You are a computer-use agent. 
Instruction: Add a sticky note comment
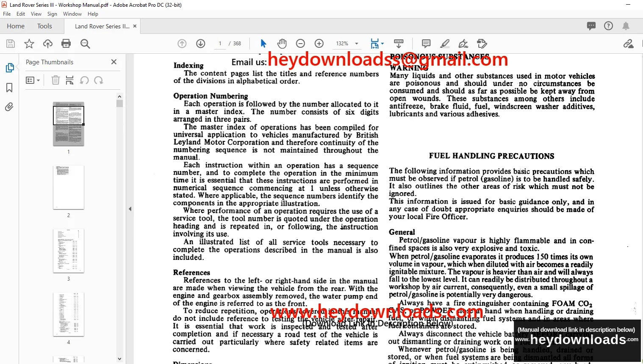pyautogui.click(x=426, y=44)
